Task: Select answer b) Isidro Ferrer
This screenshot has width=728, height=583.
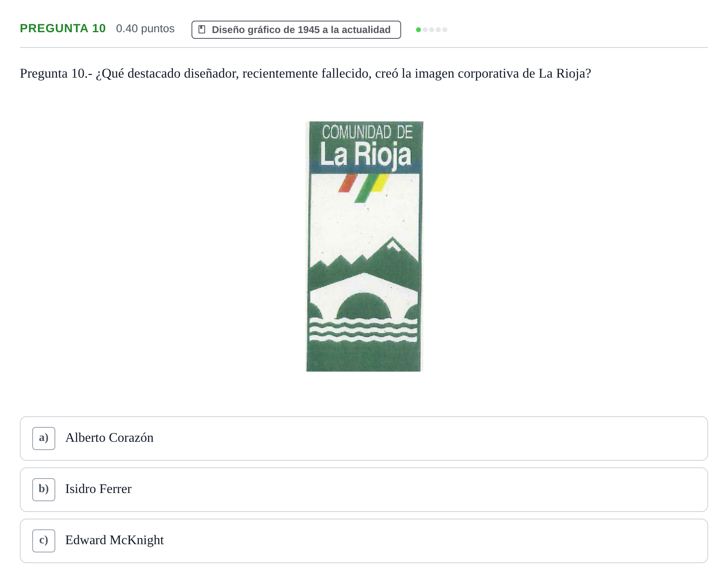Action: (x=364, y=489)
